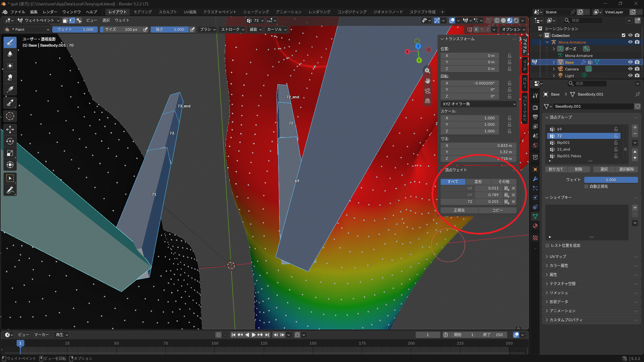Add a new vertex group with plus

[635, 127]
